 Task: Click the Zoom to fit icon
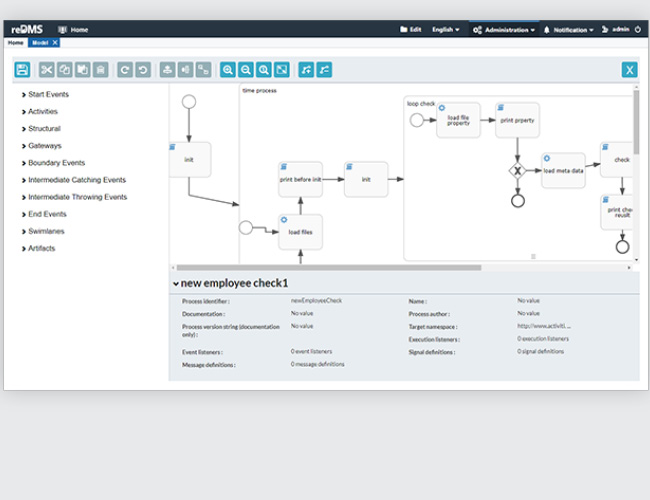click(x=282, y=70)
